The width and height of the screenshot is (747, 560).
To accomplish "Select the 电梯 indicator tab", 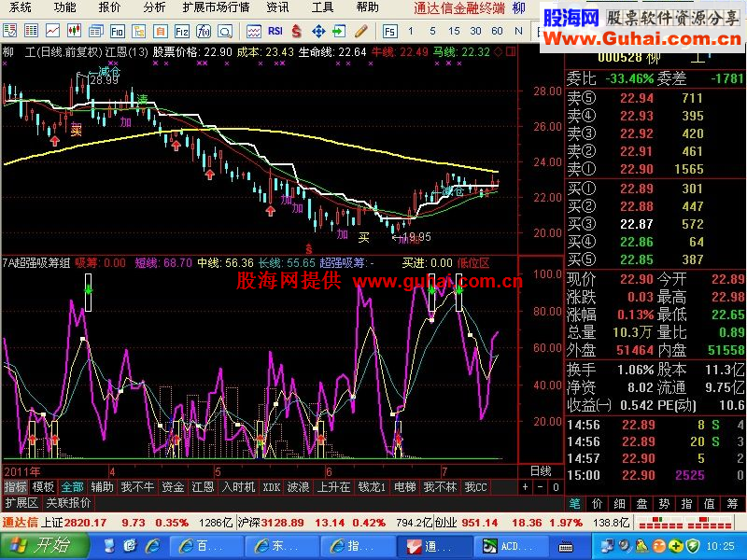I will click(405, 486).
